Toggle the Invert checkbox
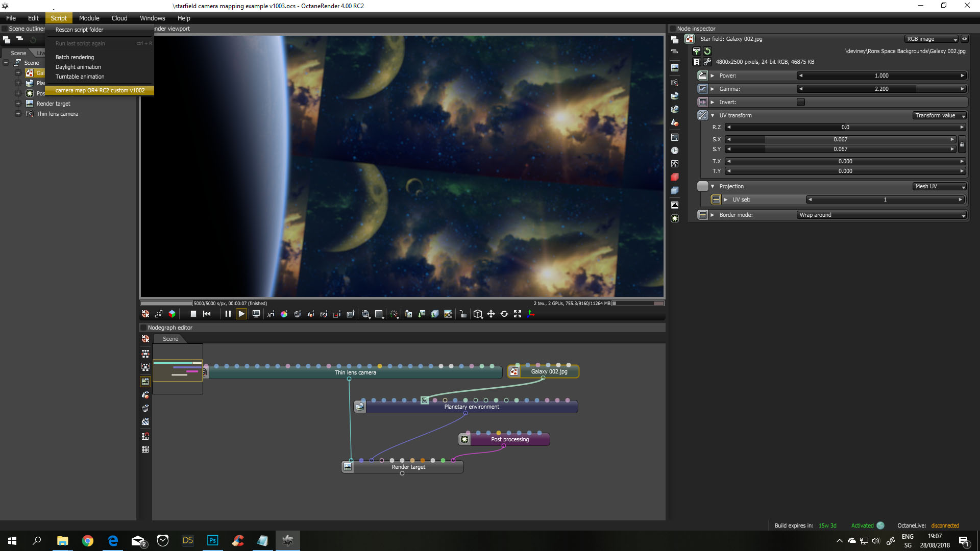 tap(800, 102)
